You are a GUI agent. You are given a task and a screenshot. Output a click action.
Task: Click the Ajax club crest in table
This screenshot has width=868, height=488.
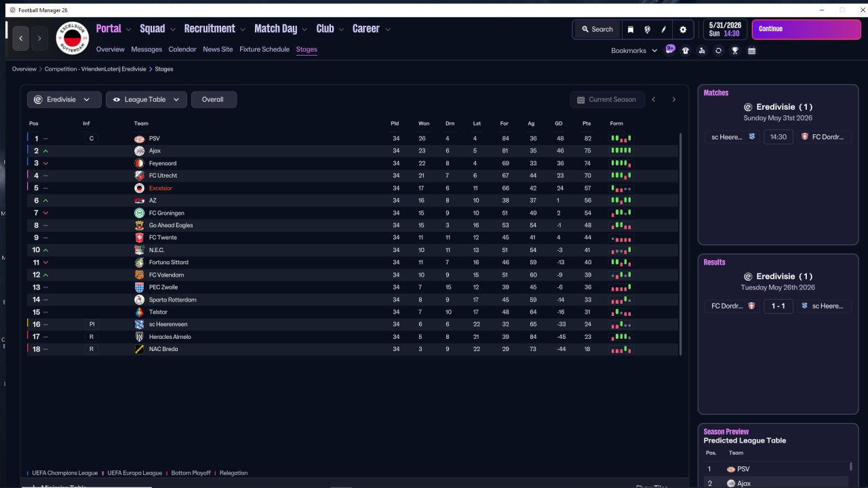pos(139,151)
